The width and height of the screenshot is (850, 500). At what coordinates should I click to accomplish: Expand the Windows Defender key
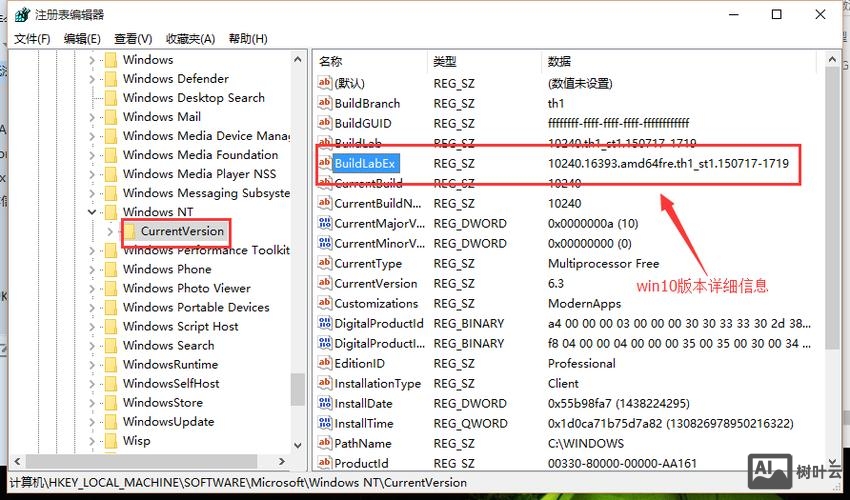[x=92, y=79]
